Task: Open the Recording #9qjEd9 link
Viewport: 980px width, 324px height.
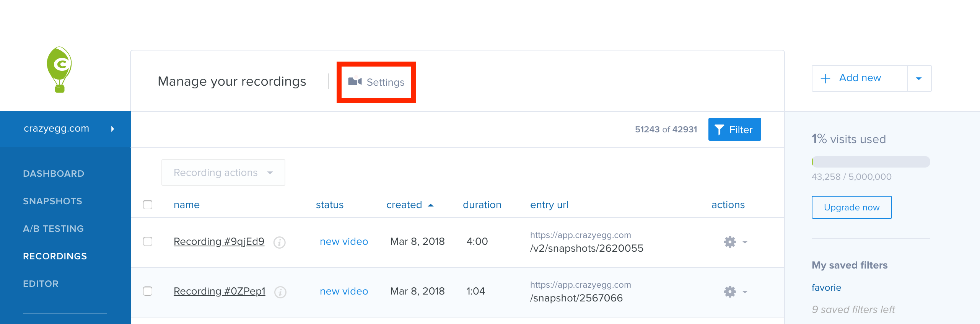Action: (x=219, y=241)
